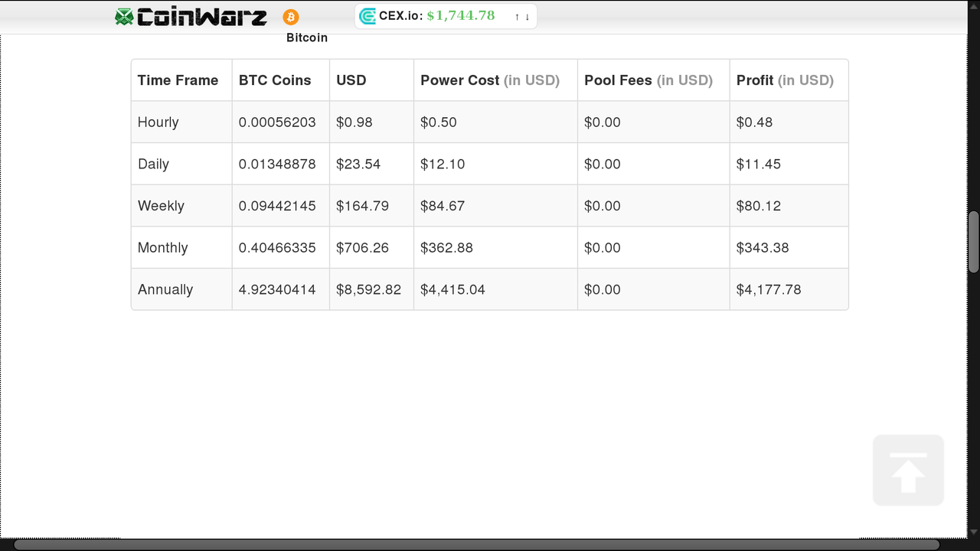Open the CEX.io price link $1,744.78
The width and height of the screenshot is (980, 551).
[x=461, y=16]
